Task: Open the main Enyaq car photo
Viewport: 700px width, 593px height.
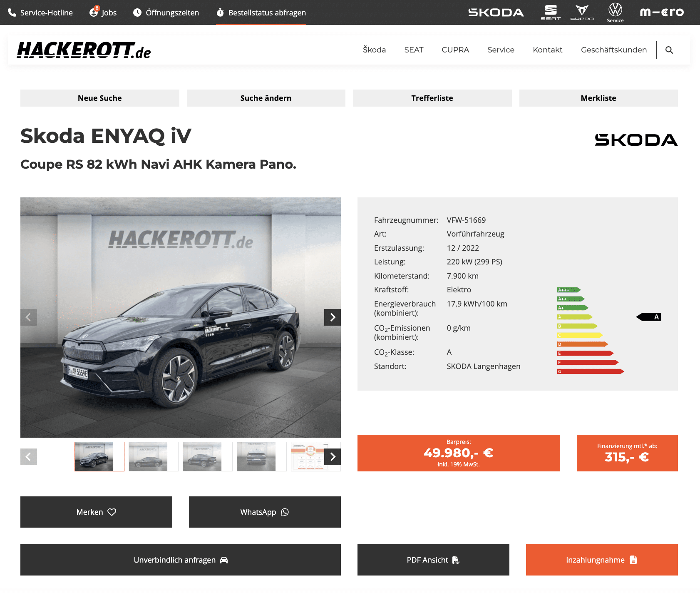Action: click(x=181, y=317)
